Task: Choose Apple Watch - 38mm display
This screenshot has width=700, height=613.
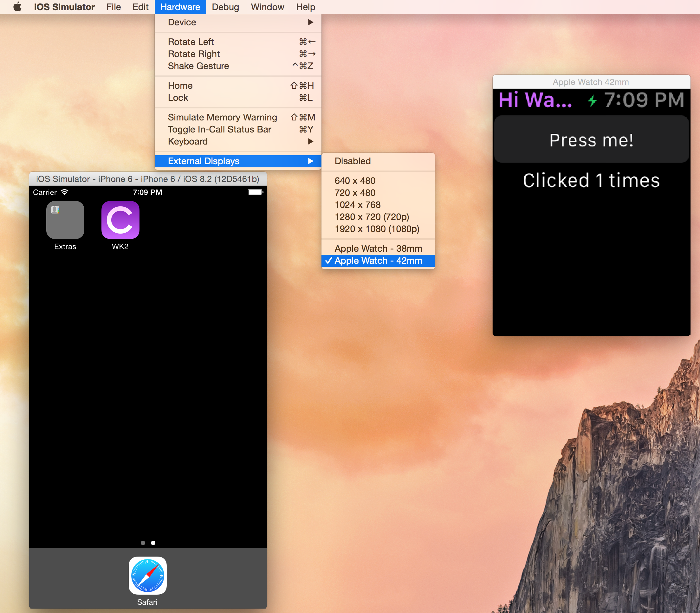Action: click(378, 249)
